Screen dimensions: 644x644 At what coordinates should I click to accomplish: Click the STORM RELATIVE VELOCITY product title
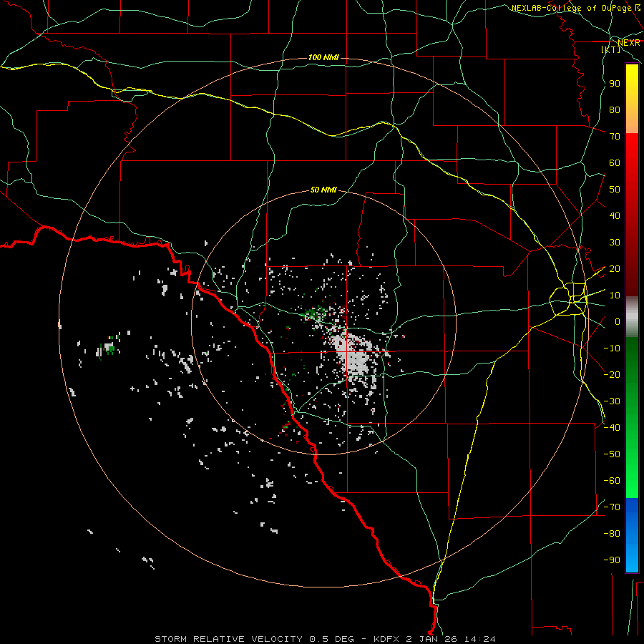tap(228, 639)
